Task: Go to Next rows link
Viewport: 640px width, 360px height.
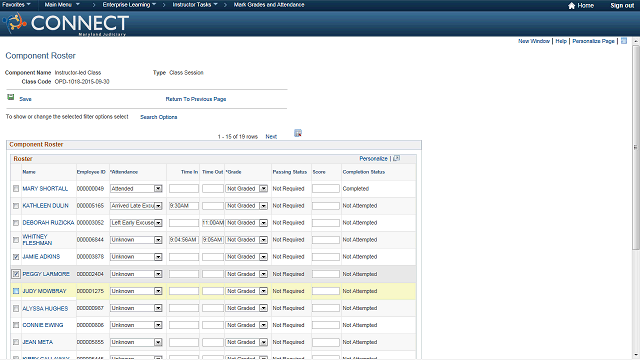Action: click(271, 137)
